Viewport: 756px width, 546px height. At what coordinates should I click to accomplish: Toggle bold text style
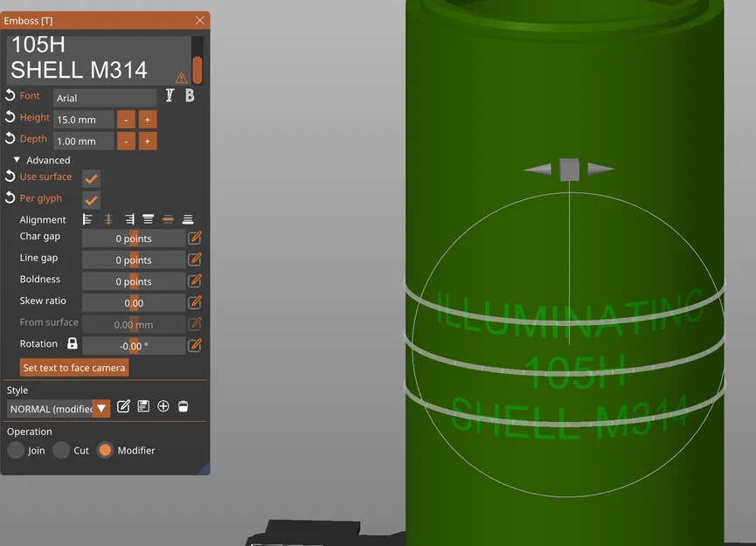tap(190, 95)
